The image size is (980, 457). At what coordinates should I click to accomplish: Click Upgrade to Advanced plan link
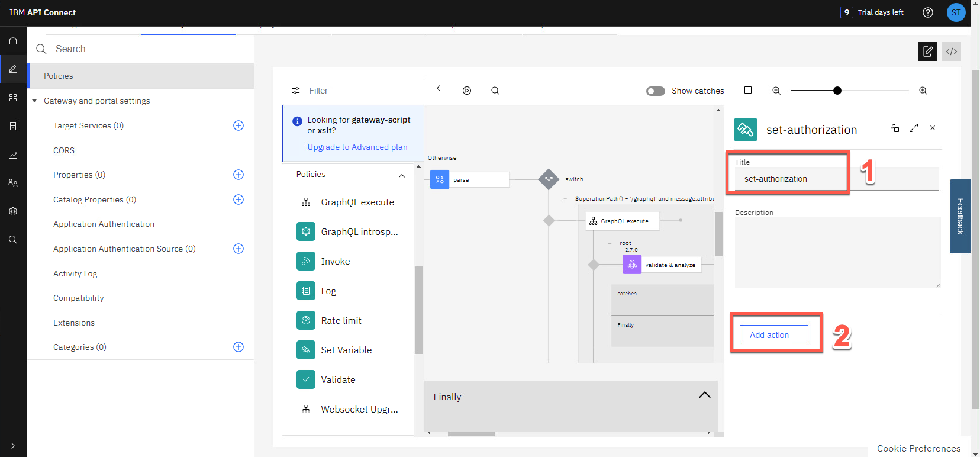coord(357,147)
